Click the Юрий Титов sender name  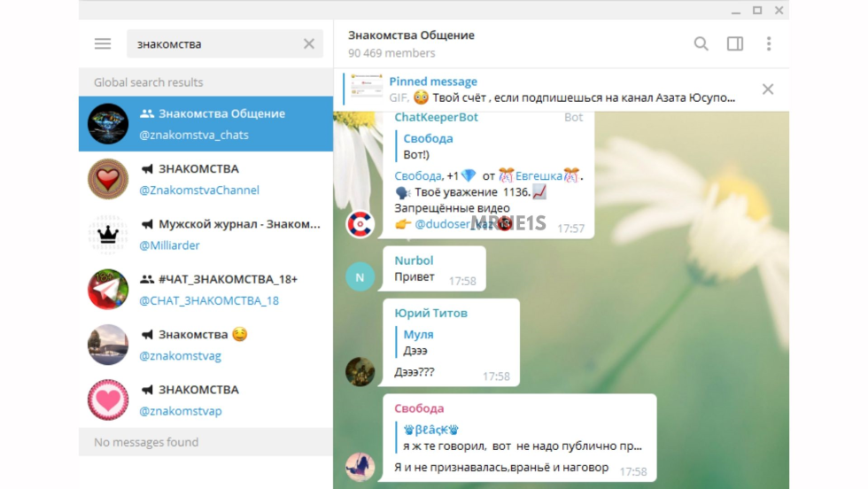tap(430, 313)
